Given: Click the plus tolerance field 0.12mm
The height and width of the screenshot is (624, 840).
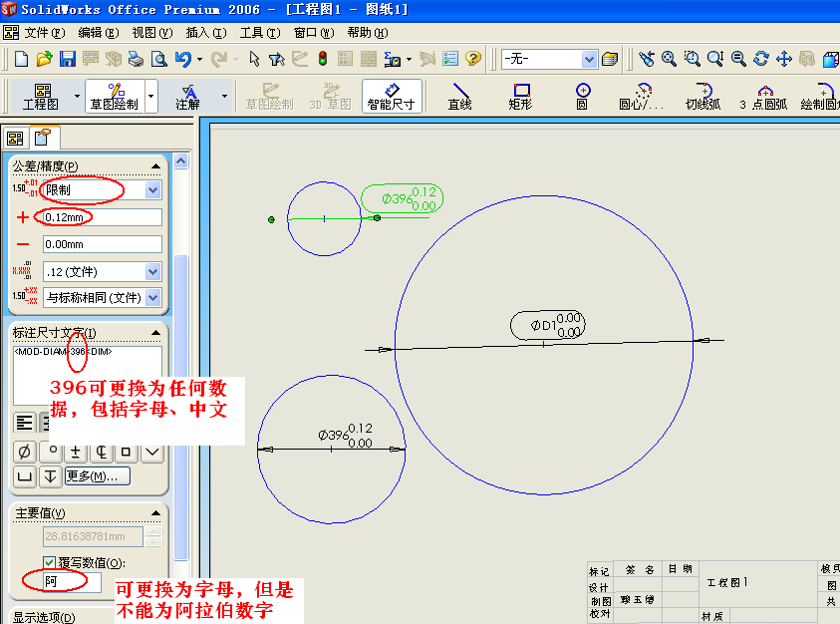Looking at the screenshot, I should (102, 217).
